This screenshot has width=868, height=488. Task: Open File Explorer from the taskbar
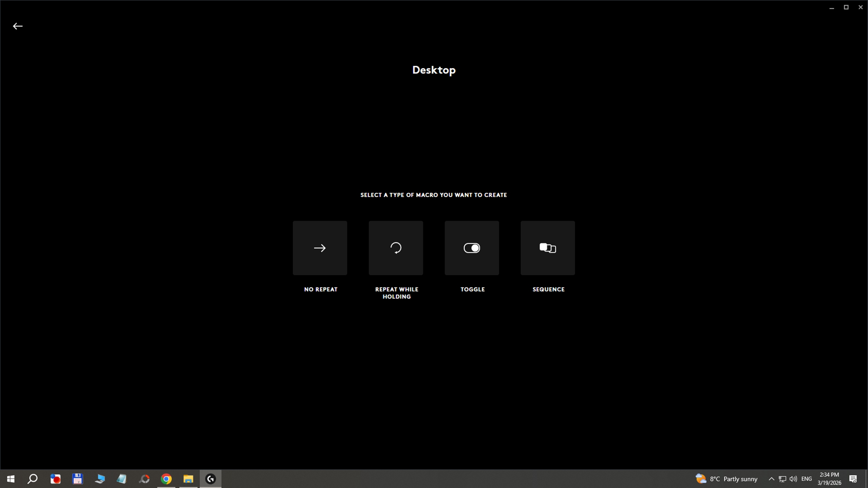188,479
